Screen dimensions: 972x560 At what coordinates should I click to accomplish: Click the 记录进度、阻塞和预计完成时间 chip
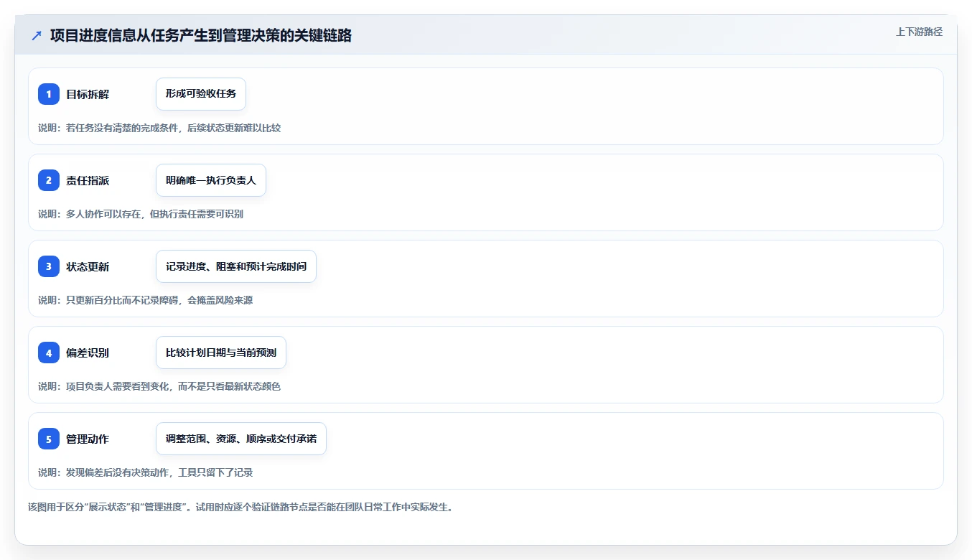point(236,266)
